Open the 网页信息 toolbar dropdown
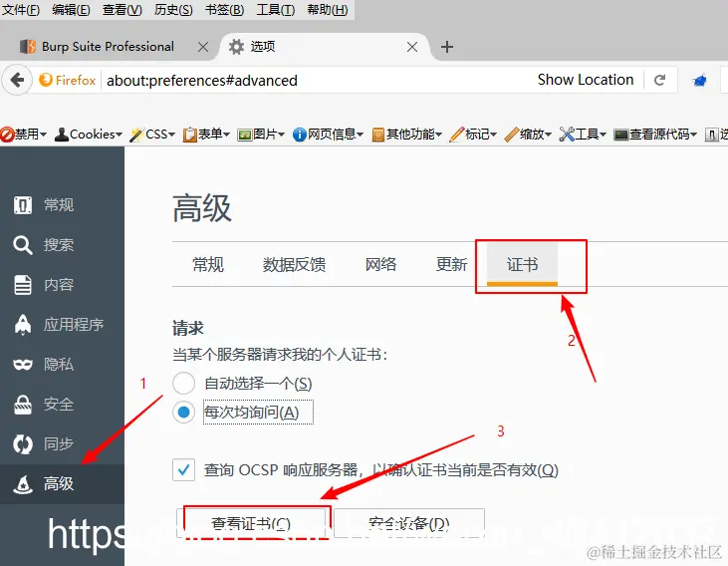This screenshot has height=566, width=728. (328, 134)
